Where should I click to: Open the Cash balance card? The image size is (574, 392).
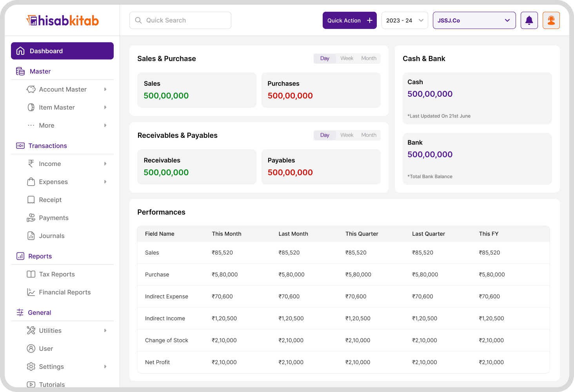(477, 98)
